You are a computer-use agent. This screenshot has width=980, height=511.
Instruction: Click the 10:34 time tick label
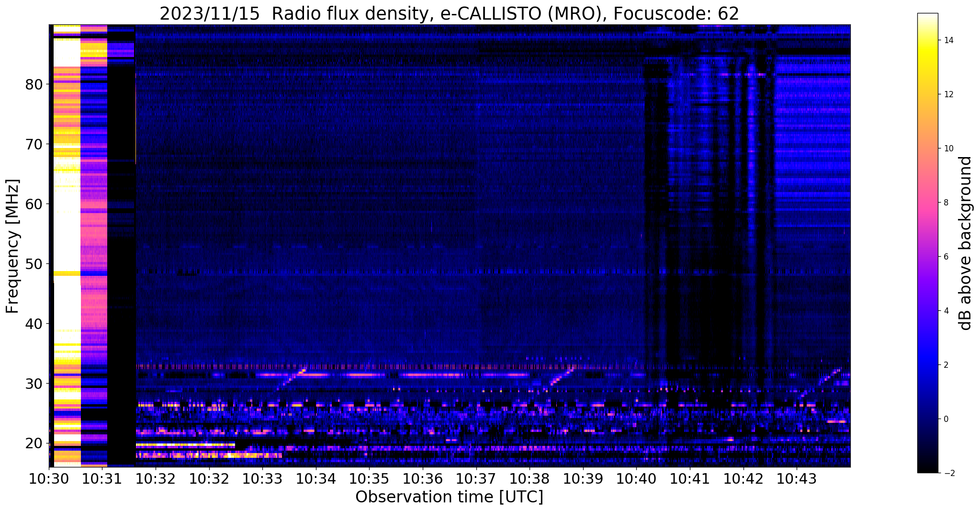pyautogui.click(x=316, y=479)
